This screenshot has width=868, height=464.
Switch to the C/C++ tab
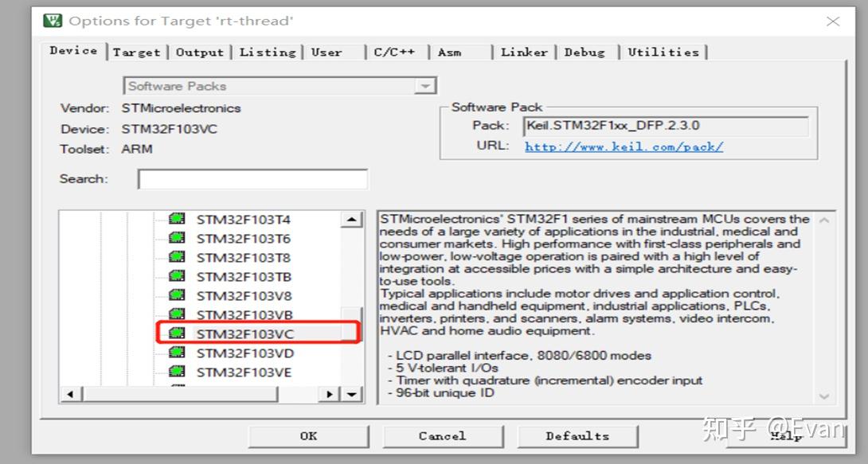coord(396,51)
